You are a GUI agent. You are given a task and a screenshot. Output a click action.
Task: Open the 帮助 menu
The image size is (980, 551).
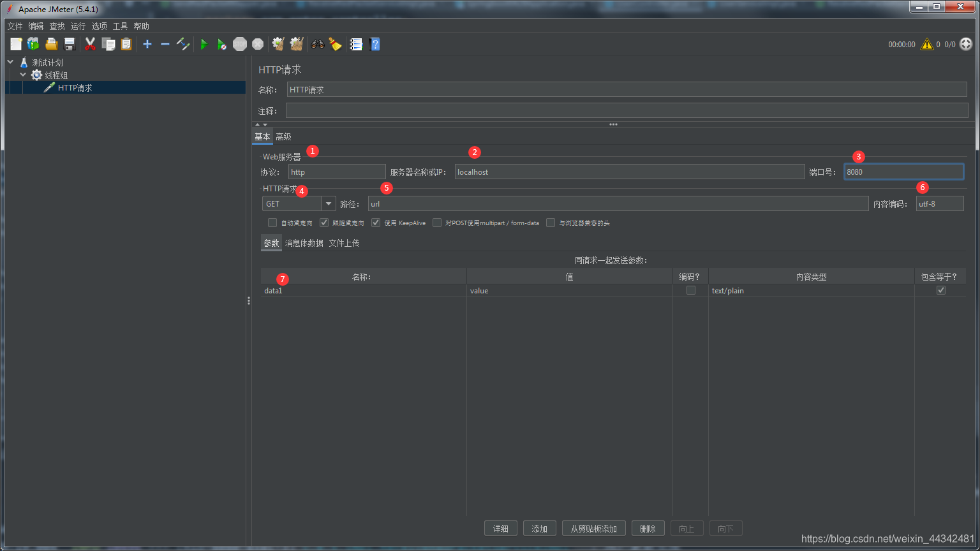tap(142, 26)
